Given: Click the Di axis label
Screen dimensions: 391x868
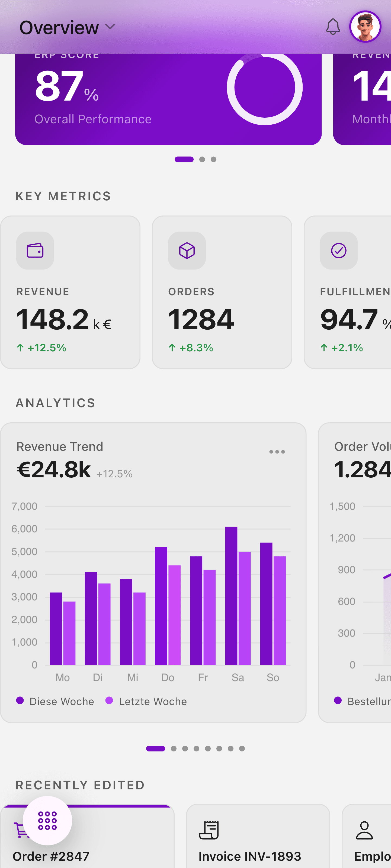Looking at the screenshot, I should click(97, 677).
